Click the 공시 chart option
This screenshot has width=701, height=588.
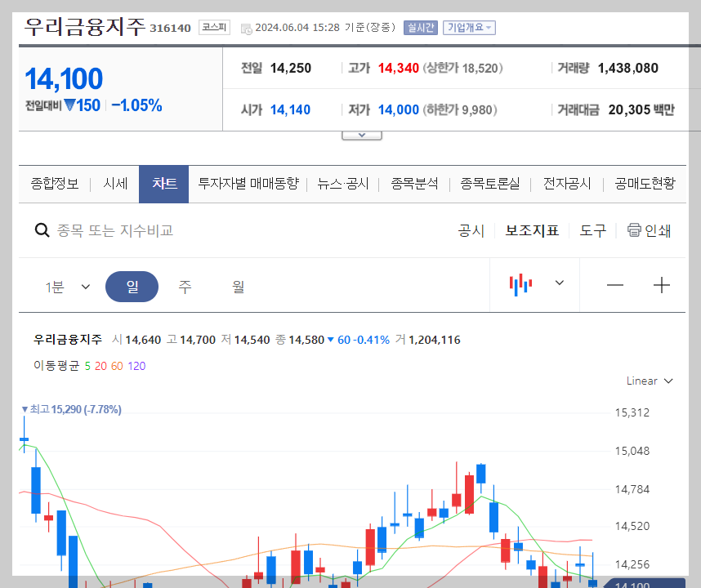[x=471, y=230]
